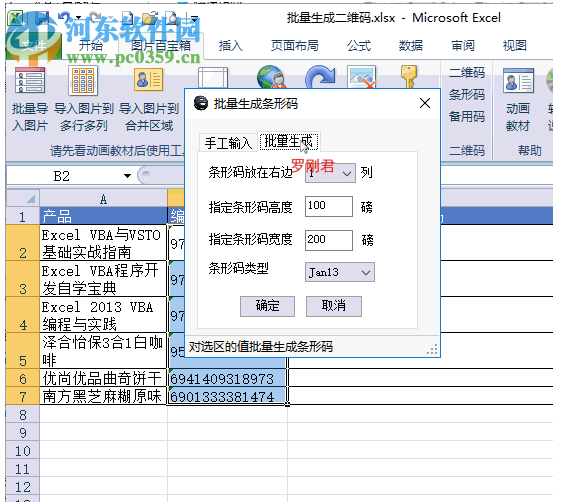The width and height of the screenshot is (574, 502).
Task: Click the dialog resize grip
Action: click(x=433, y=349)
